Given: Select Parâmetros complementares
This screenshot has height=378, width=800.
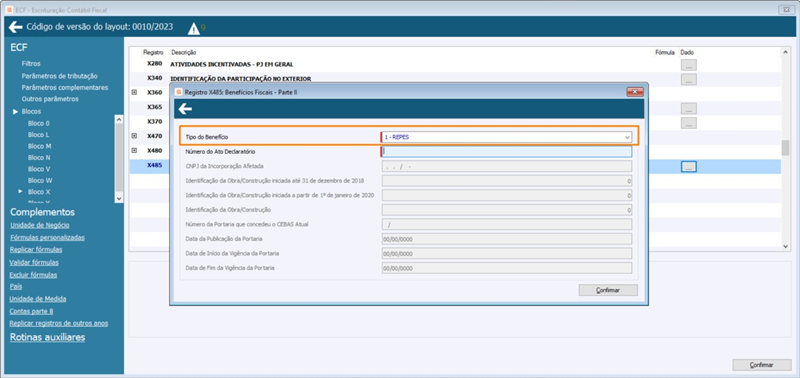Looking at the screenshot, I should point(64,87).
